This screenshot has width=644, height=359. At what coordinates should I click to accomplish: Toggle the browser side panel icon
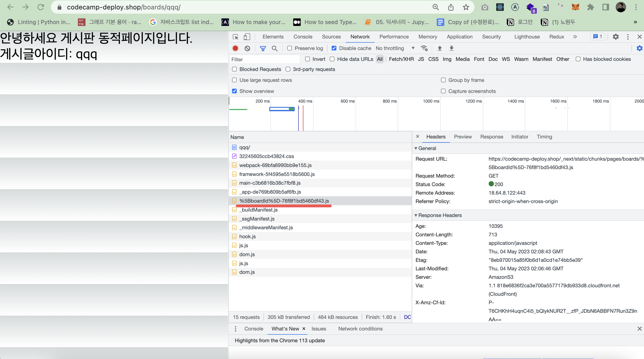(606, 7)
